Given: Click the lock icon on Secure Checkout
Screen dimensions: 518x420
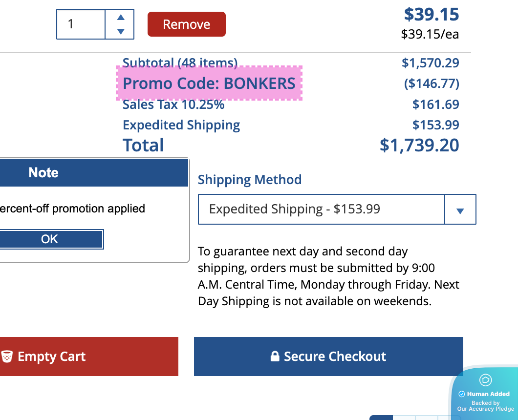Looking at the screenshot, I should pos(275,357).
